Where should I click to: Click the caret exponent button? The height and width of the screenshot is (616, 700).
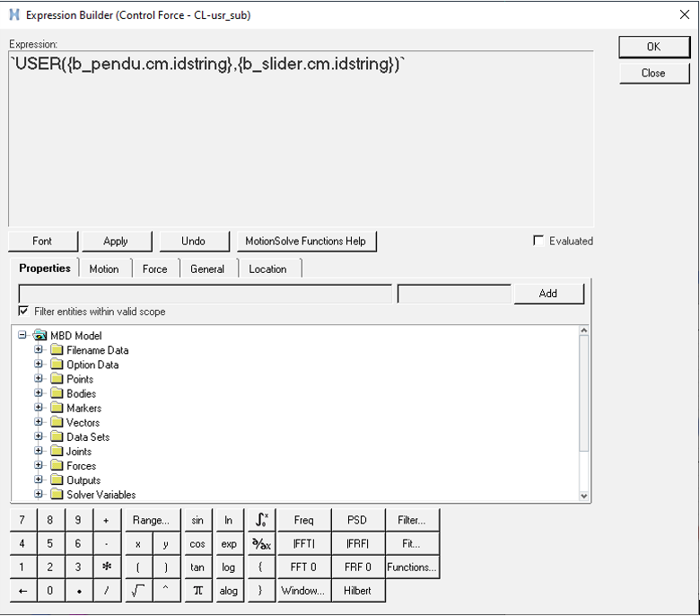[165, 591]
